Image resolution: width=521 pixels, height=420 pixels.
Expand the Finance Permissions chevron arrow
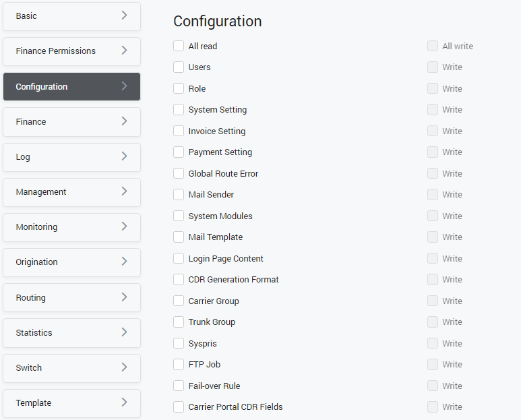(x=124, y=51)
